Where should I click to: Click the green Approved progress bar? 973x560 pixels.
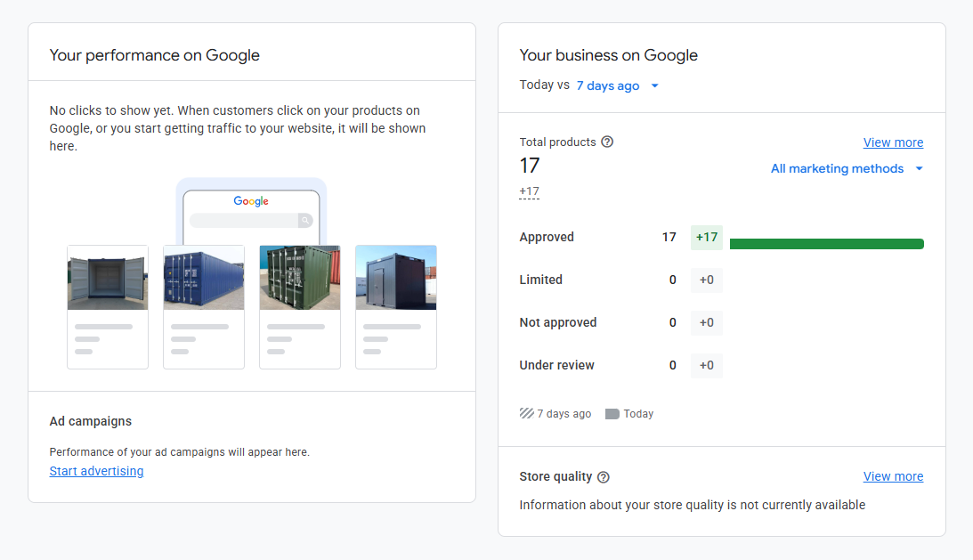(x=826, y=244)
